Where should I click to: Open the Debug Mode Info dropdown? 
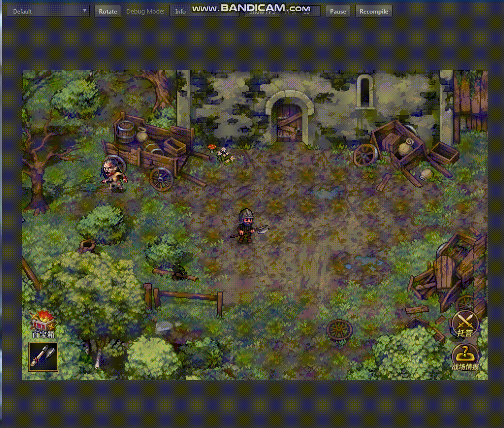[205, 11]
